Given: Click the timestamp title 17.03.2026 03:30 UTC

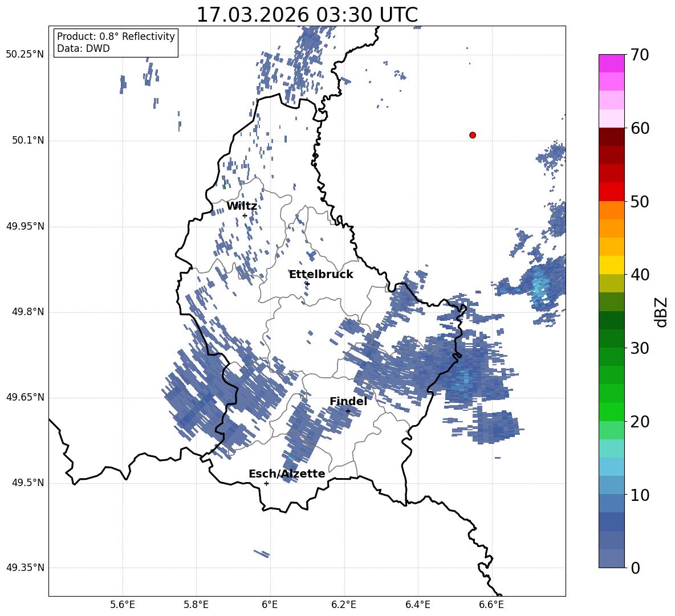Looking at the screenshot, I should [x=307, y=15].
